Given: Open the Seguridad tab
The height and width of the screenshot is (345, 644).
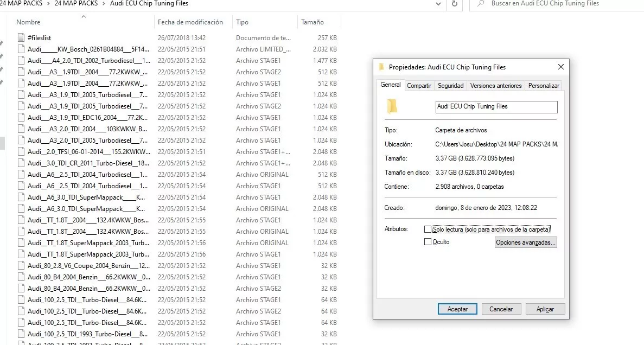Looking at the screenshot, I should click(x=450, y=85).
